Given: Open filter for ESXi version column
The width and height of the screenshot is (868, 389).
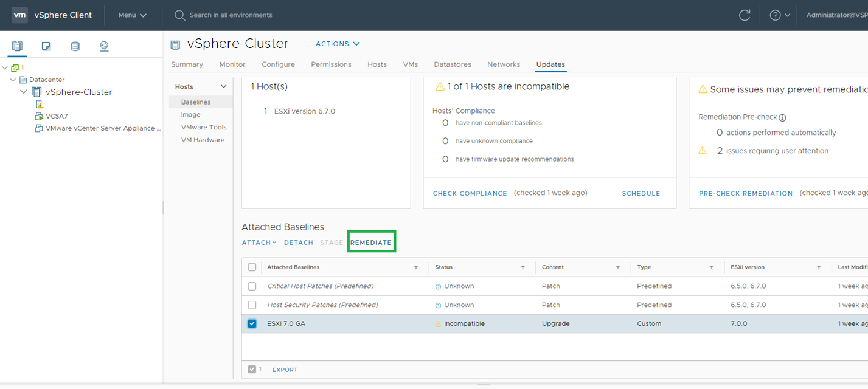Looking at the screenshot, I should click(x=819, y=267).
